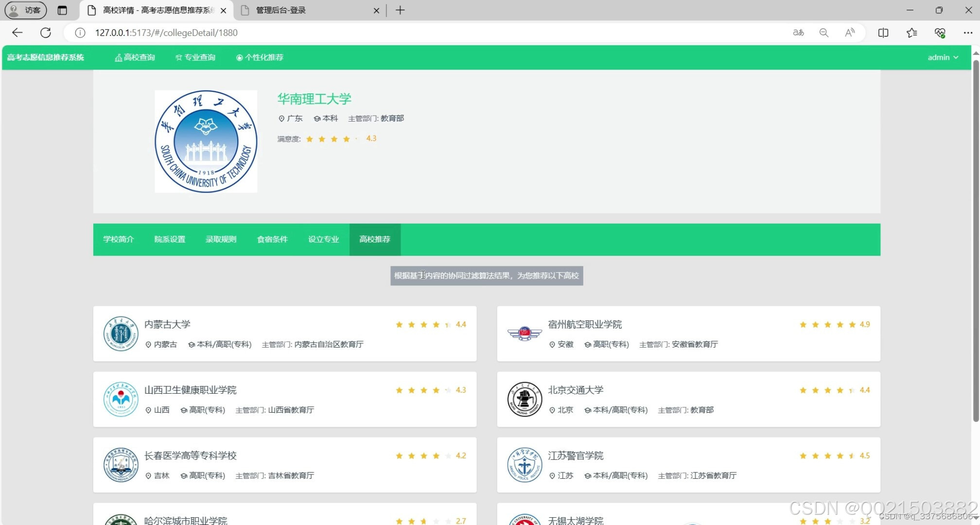Click the fourth satisfaction star of 华南理工大学
This screenshot has width=980, height=525.
346,139
